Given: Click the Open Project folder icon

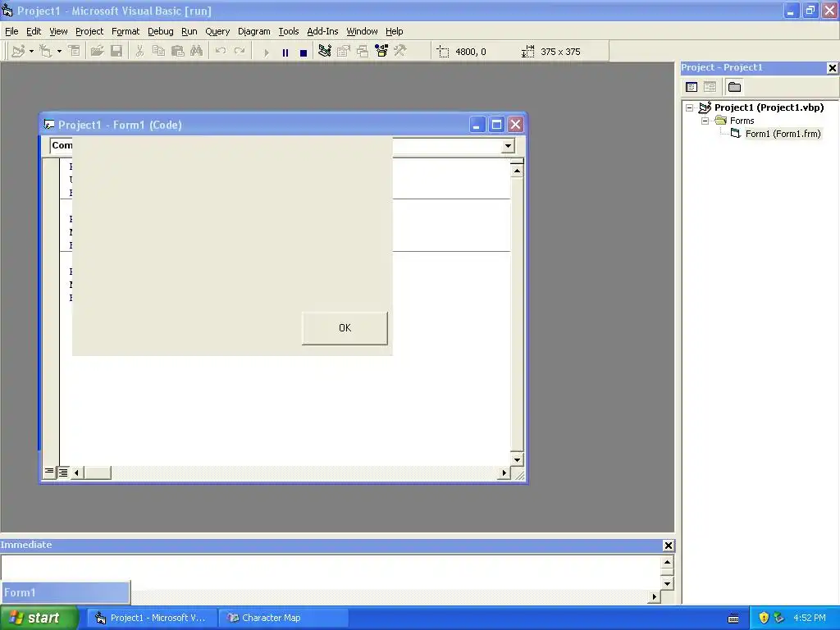Looking at the screenshot, I should (97, 52).
